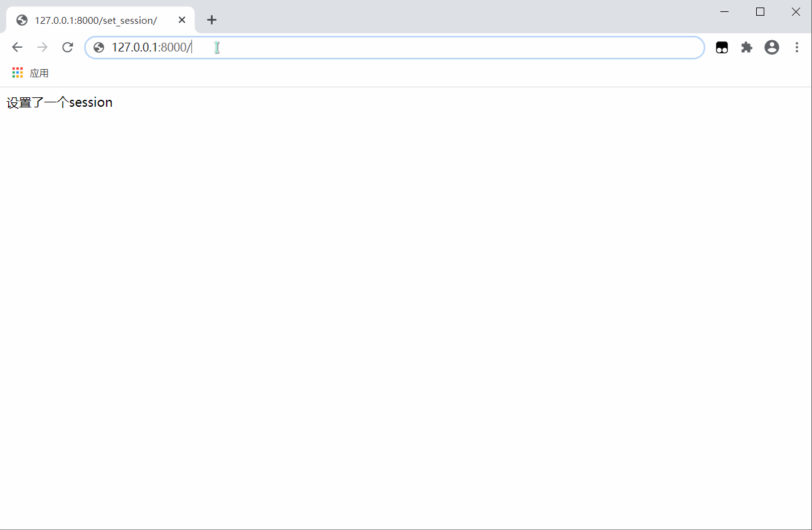View site information via globe icon in address bar
This screenshot has width=812, height=530.
tap(99, 47)
